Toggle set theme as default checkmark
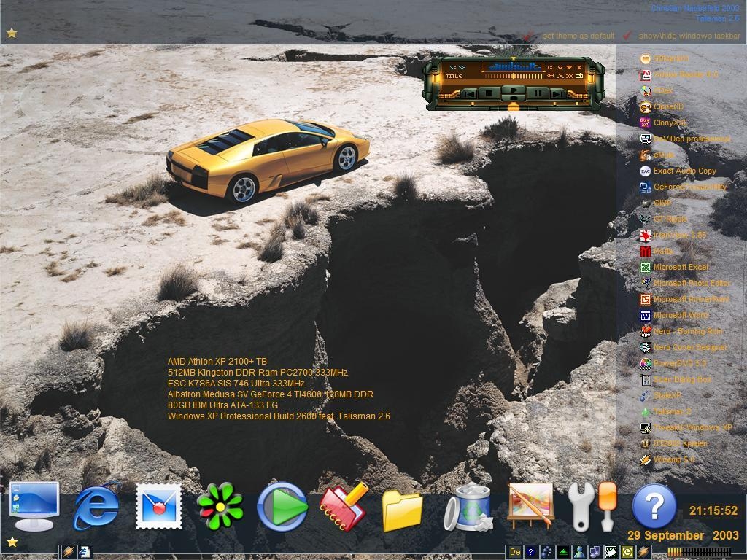747x560 pixels. tap(528, 36)
